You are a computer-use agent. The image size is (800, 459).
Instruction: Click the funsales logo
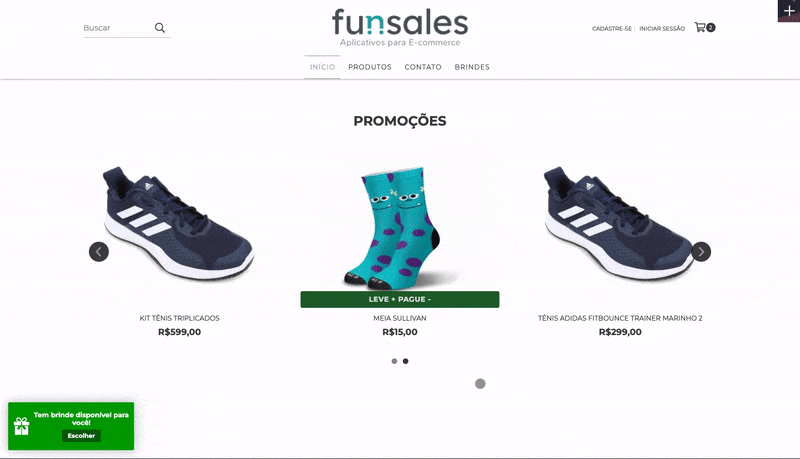click(x=400, y=28)
